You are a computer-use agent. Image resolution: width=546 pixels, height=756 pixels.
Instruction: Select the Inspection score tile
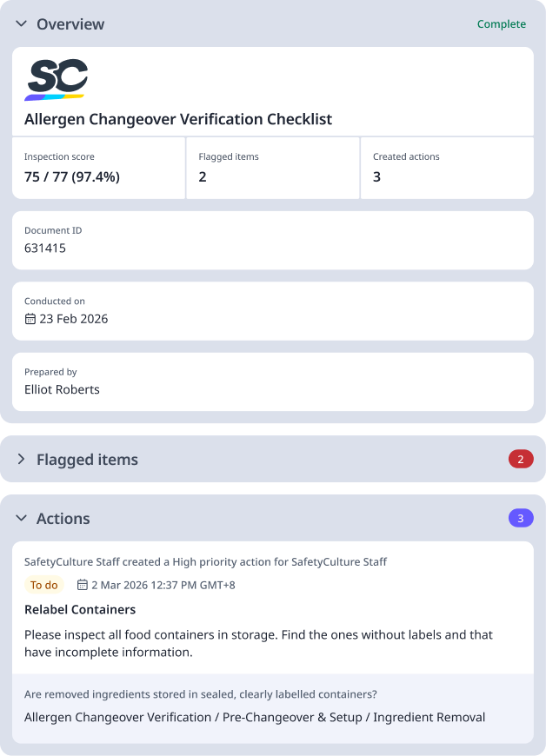pos(98,168)
